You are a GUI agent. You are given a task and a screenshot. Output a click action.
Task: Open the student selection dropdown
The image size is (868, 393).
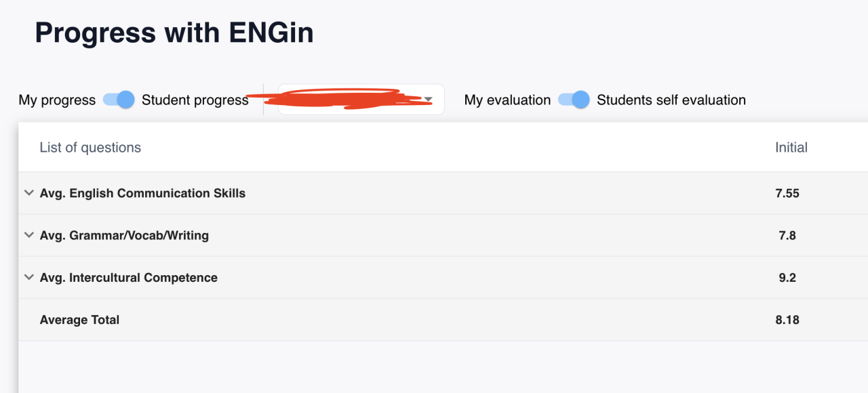click(x=361, y=100)
